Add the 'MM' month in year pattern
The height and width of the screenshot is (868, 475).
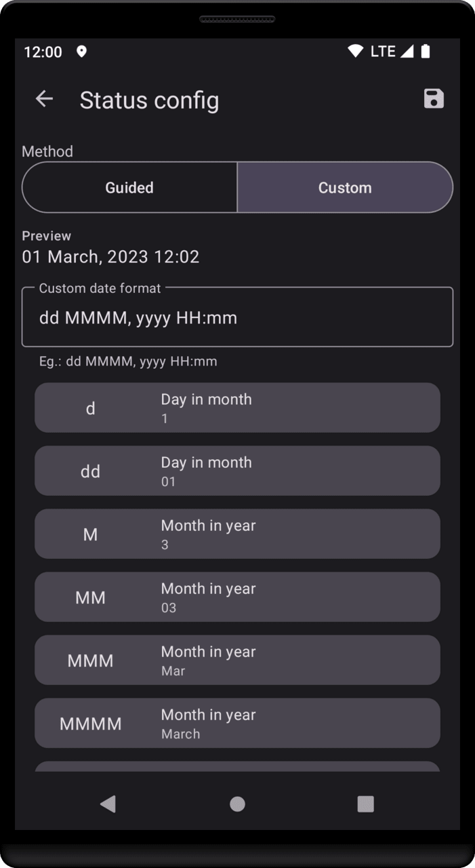click(x=237, y=597)
